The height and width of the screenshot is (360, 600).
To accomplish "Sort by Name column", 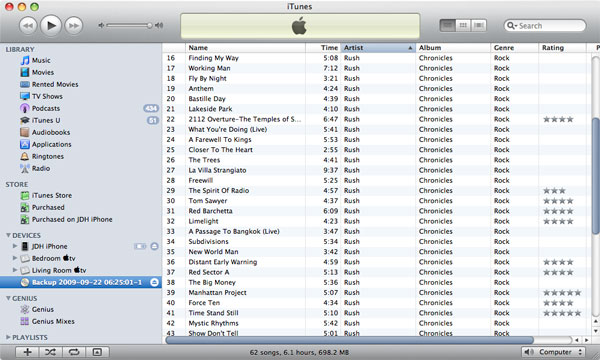I will (x=245, y=48).
